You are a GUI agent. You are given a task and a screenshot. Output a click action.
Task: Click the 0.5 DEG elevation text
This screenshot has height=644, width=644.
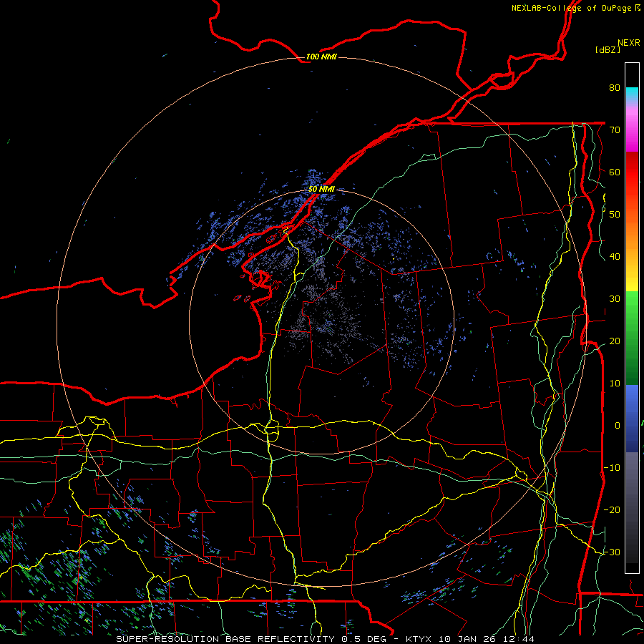[364, 639]
